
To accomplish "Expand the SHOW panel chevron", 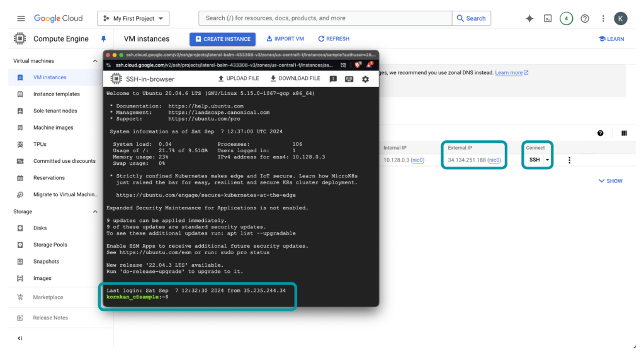I will coord(601,181).
